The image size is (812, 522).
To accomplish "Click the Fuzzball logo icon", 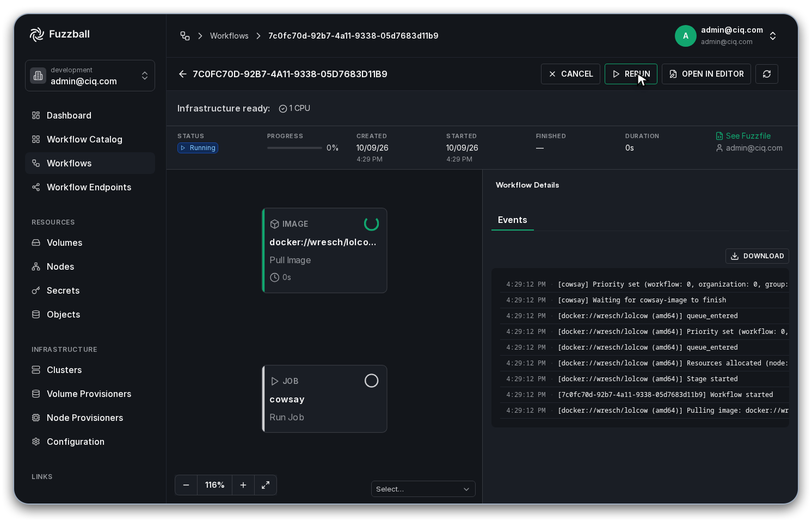I will 36,34.
